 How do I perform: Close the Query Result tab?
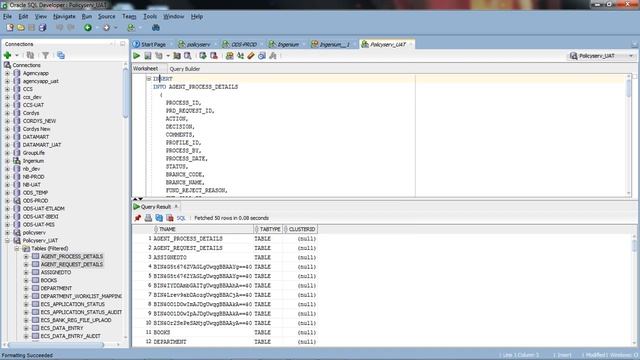pos(176,207)
